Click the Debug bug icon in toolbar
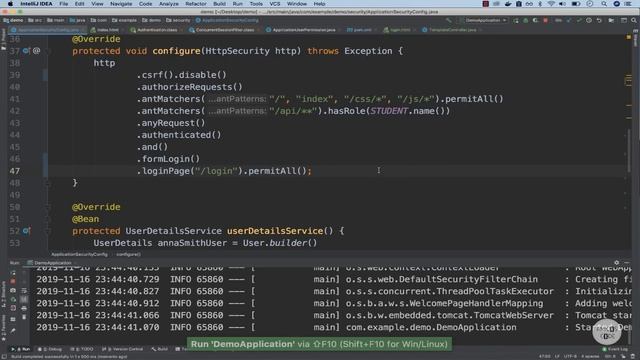 coord(526,20)
